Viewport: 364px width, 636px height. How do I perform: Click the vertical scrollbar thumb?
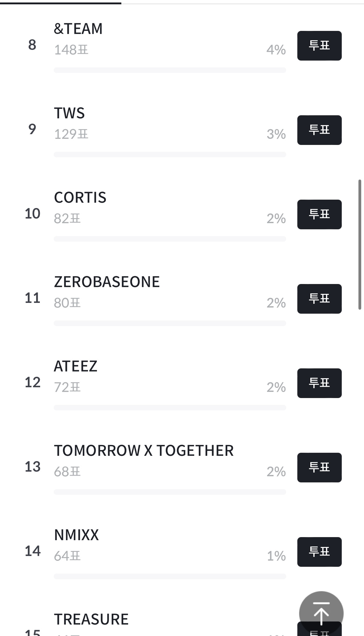point(360,244)
